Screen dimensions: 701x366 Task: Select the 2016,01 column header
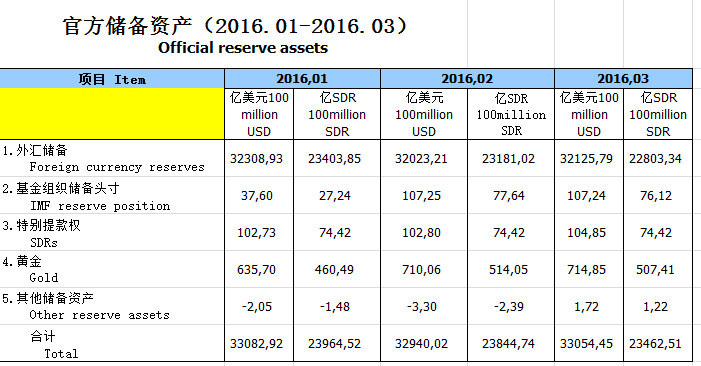302,79
